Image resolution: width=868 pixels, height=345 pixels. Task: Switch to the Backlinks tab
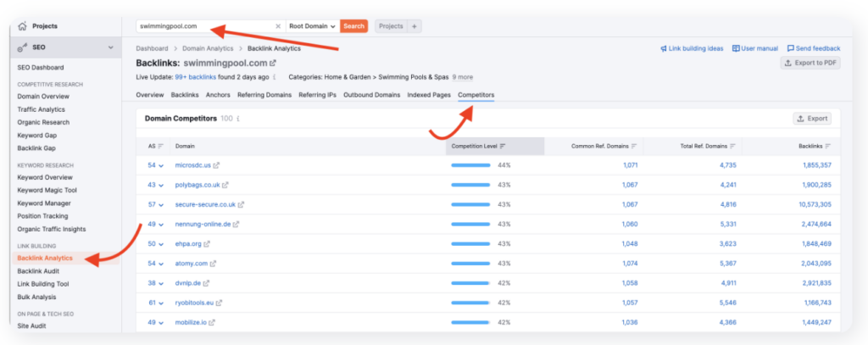tap(185, 95)
